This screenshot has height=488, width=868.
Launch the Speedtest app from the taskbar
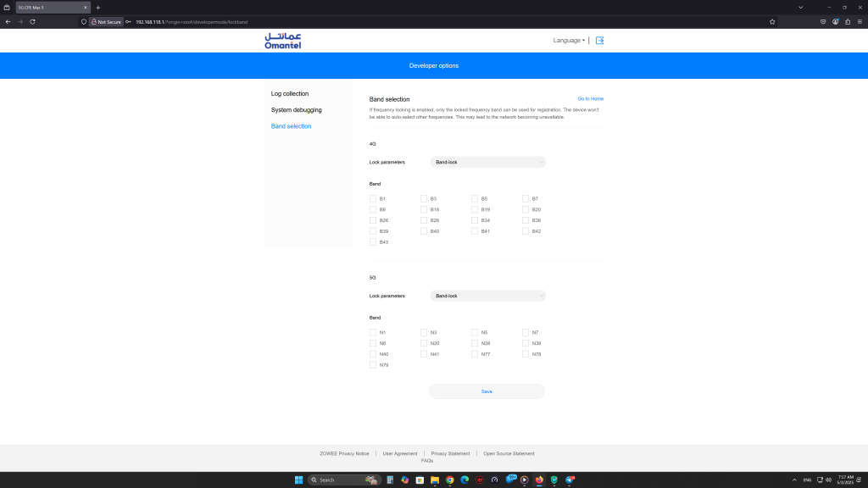(495, 480)
